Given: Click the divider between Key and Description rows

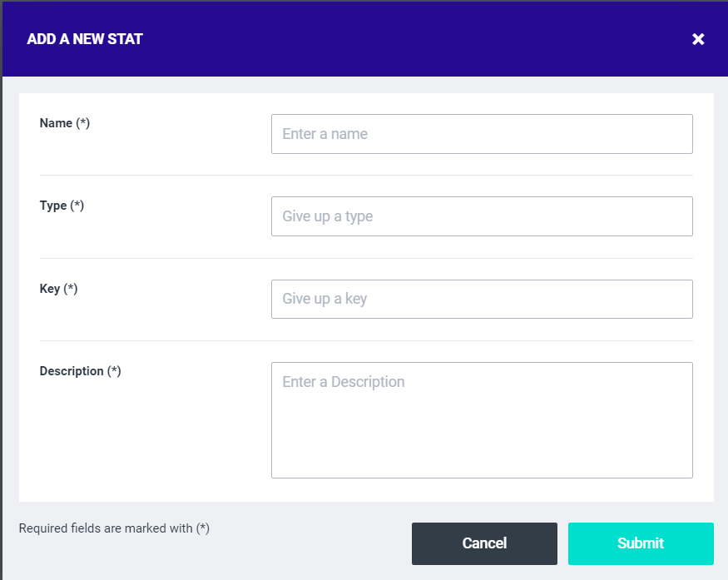Looking at the screenshot, I should 366,340.
